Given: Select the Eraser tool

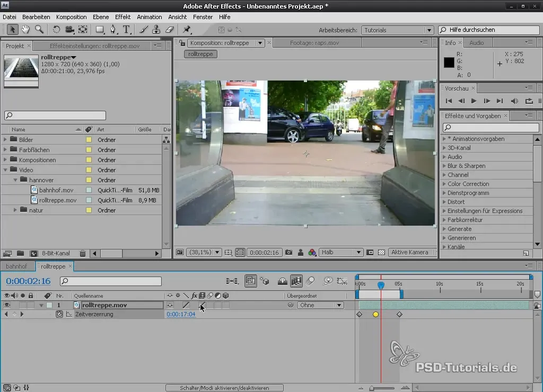Looking at the screenshot, I should coord(170,30).
